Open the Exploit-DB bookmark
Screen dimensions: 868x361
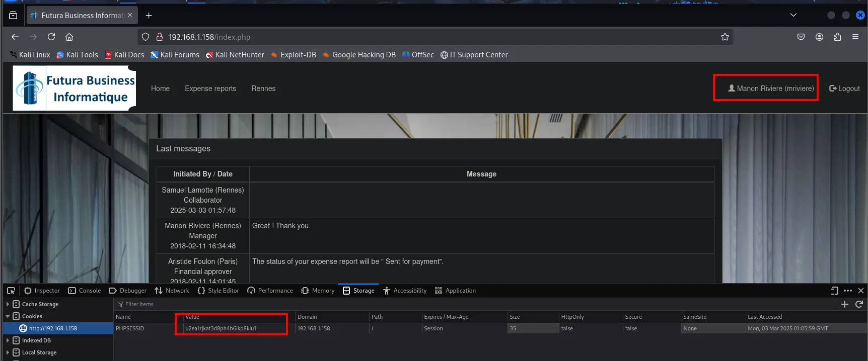[294, 55]
